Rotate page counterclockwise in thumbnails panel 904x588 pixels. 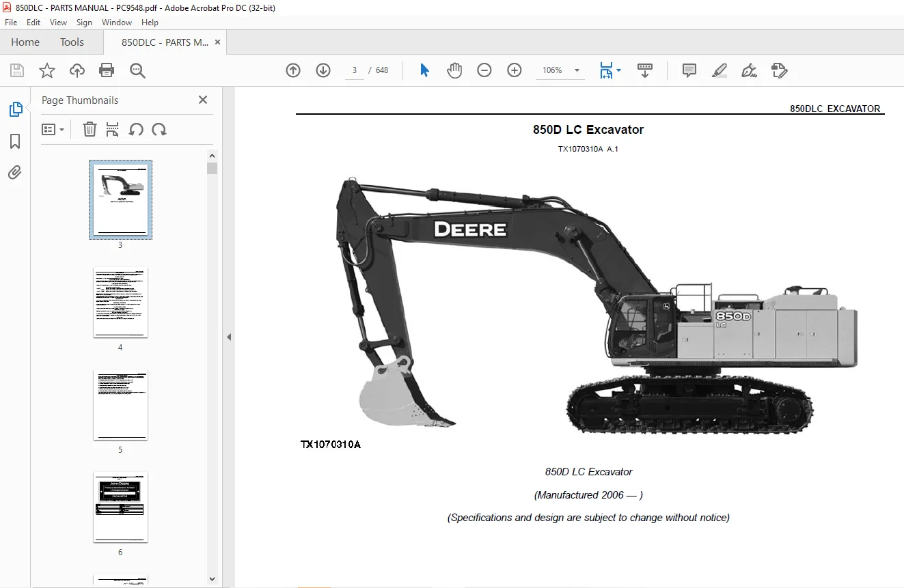(x=136, y=129)
